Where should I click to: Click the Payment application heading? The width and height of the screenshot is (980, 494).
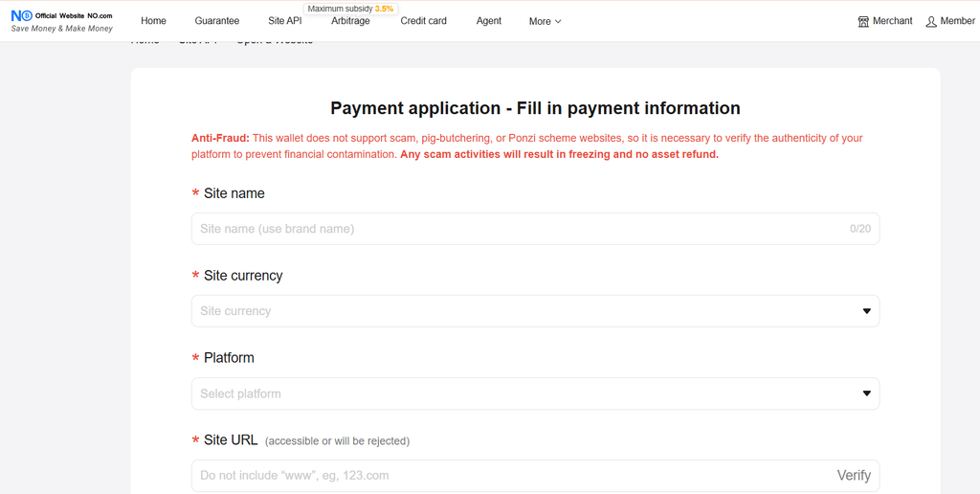(535, 108)
